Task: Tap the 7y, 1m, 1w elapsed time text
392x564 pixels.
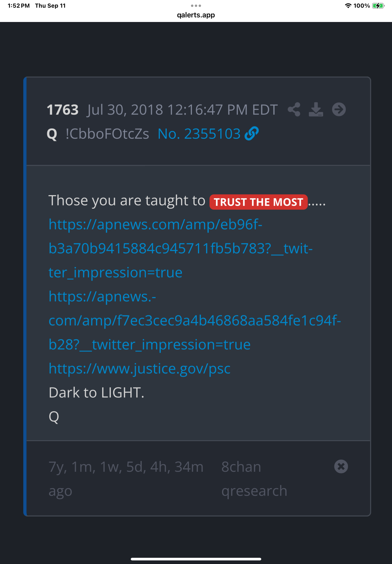Action: [x=126, y=478]
